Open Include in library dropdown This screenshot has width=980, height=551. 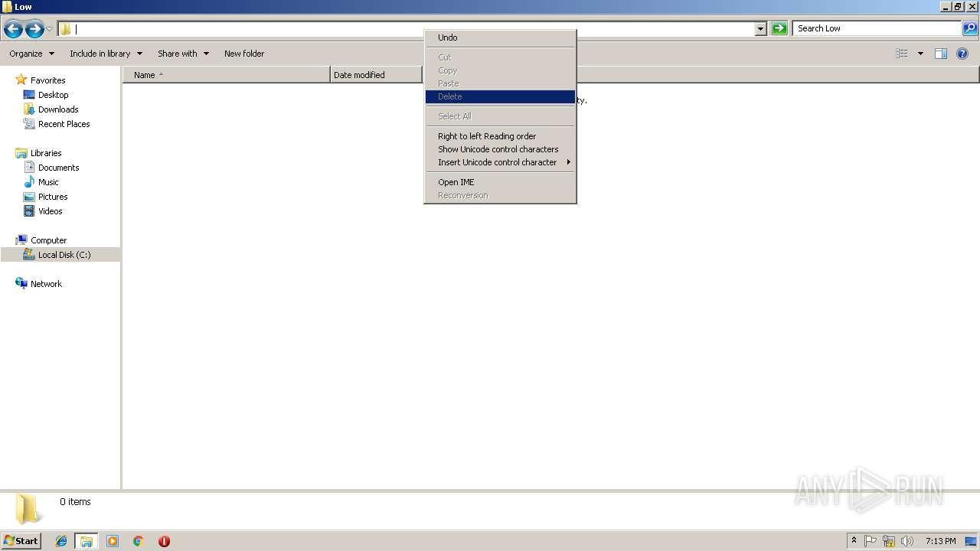106,54
